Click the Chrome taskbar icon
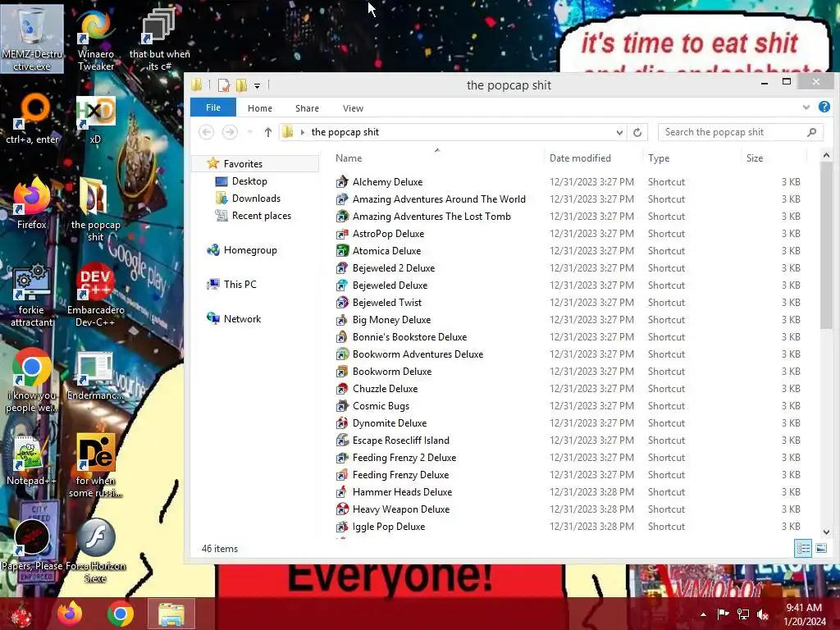This screenshot has height=630, width=840. (x=120, y=614)
